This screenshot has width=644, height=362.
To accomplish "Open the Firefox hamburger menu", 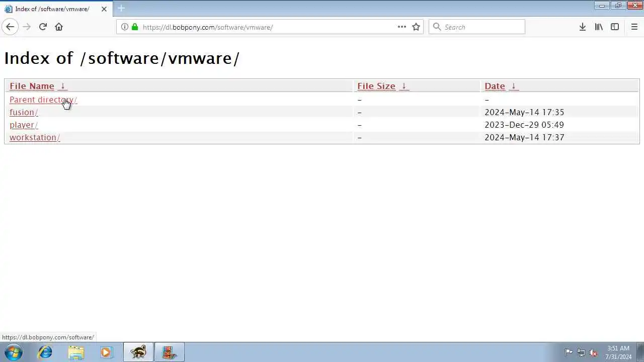I will click(634, 27).
